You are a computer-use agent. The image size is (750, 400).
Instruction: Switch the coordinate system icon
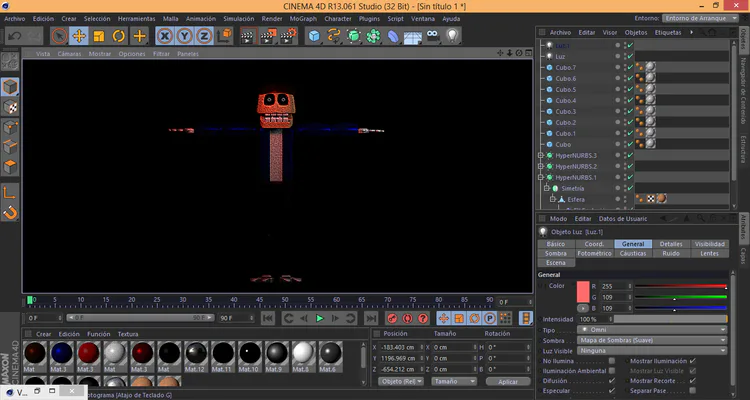coord(224,36)
